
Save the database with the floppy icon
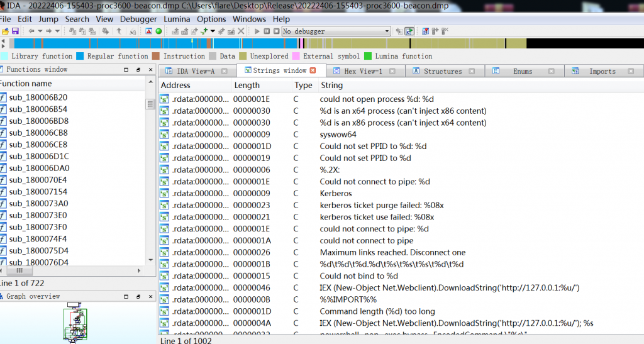pyautogui.click(x=15, y=31)
